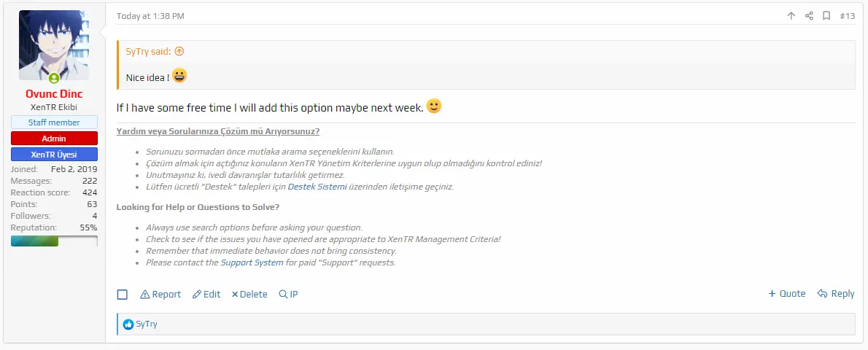This screenshot has width=868, height=350.
Task: Delete this post
Action: tap(249, 295)
